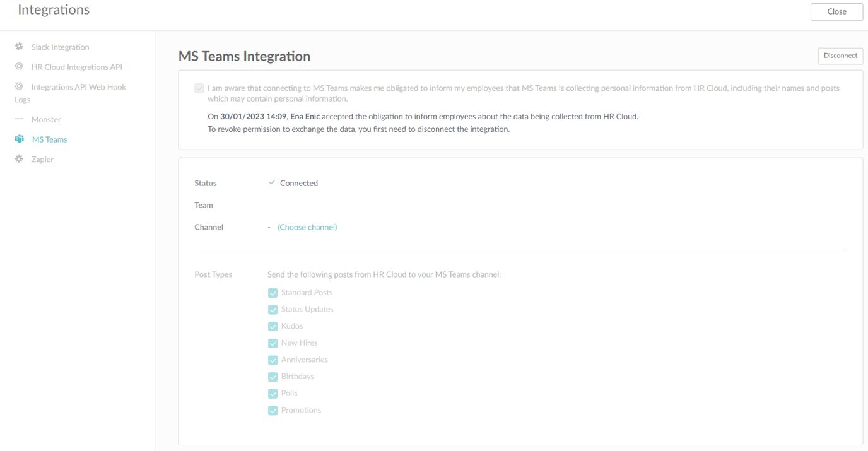This screenshot has height=451, width=868.
Task: Click the Integrations page title
Action: pyautogui.click(x=54, y=10)
